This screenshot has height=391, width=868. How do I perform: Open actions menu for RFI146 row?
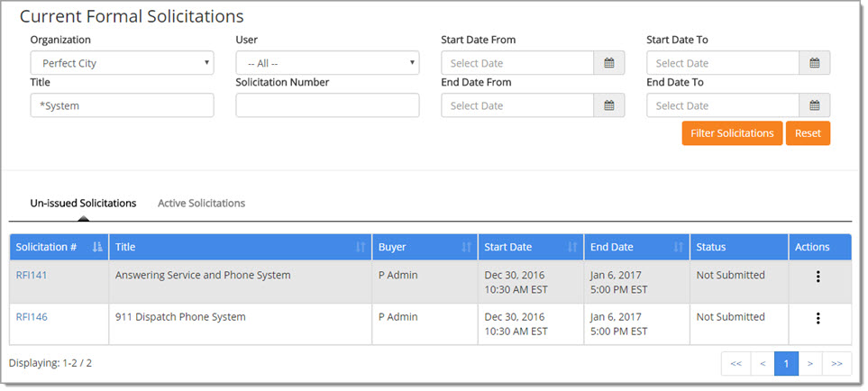pos(818,318)
